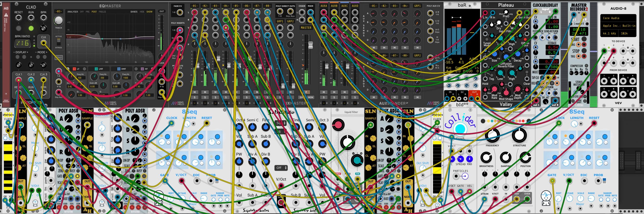Screen dimensions: 644x214
Task: Click the big white liquid filter cutoff knob
Action: [347, 142]
